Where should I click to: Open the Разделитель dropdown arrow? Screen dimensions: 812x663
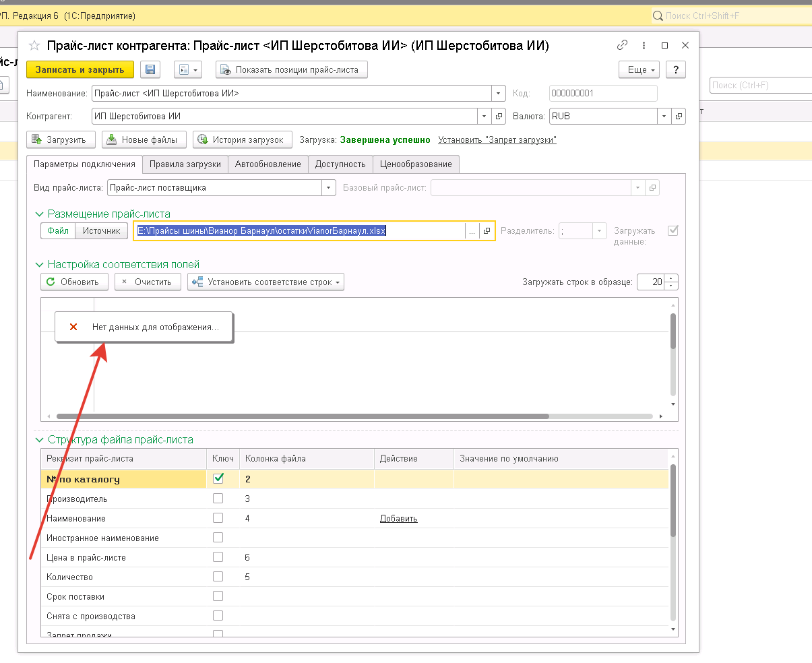[600, 231]
